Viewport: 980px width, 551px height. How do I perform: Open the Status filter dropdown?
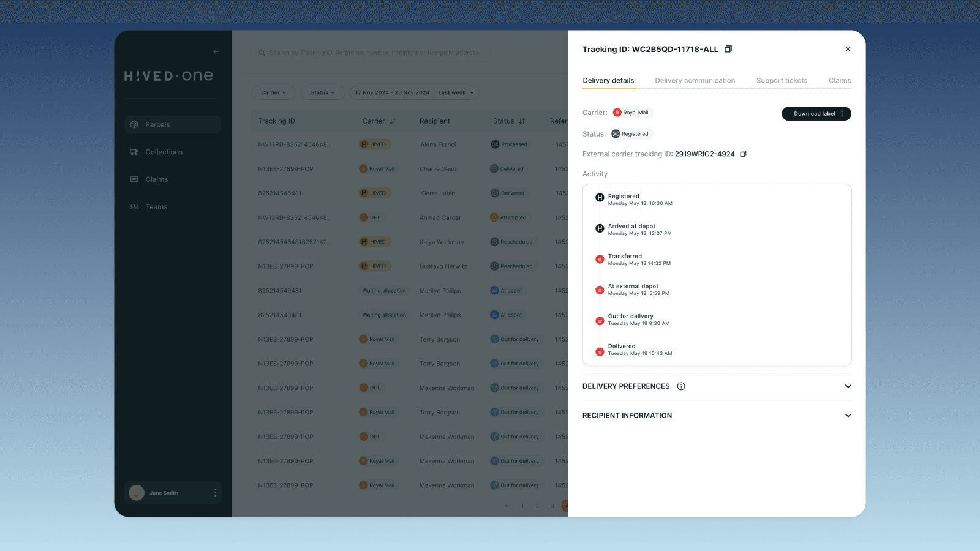tap(322, 92)
